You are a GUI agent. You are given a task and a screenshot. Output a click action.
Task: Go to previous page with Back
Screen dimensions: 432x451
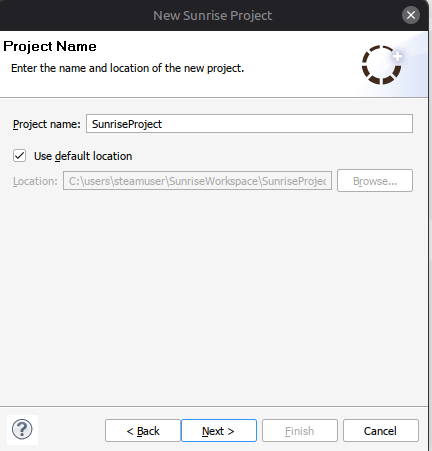pyautogui.click(x=143, y=431)
